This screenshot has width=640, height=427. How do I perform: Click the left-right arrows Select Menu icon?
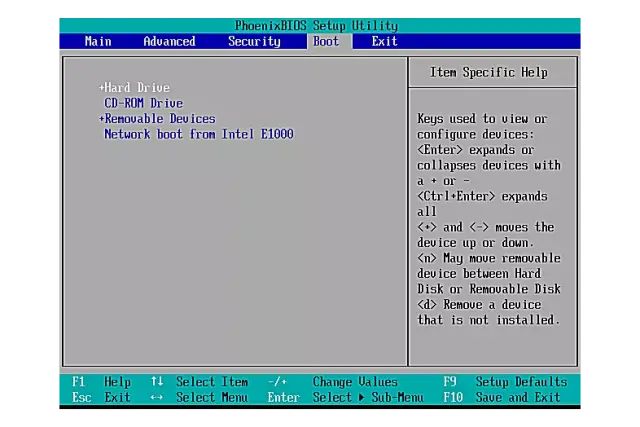[x=157, y=397]
